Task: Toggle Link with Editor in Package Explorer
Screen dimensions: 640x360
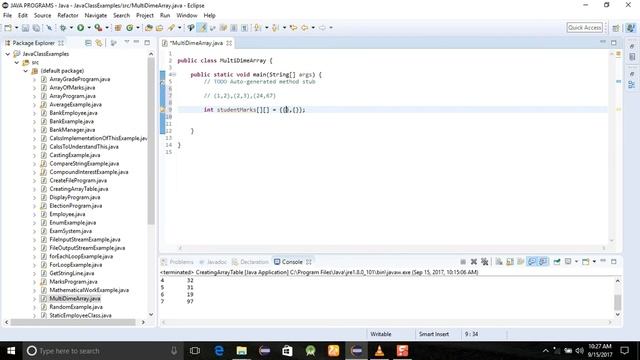Action: pos(99,43)
